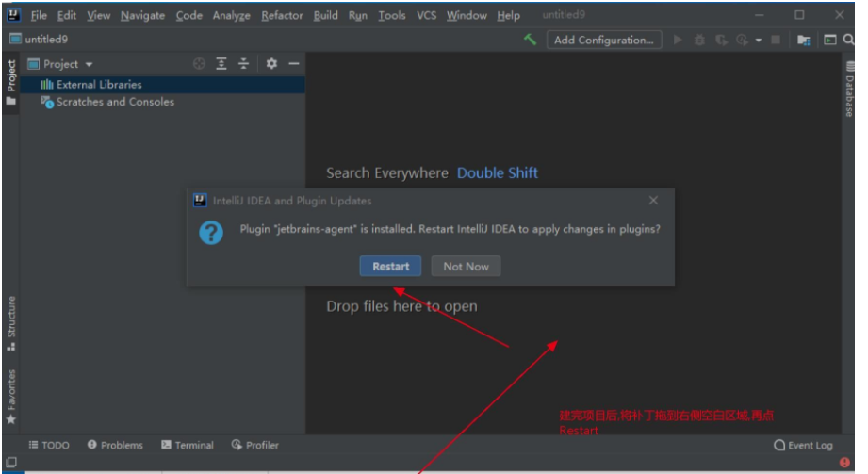Click the untitled9 breadcrumb in navigation bar
Image resolution: width=868 pixels, height=474 pixels.
pos(39,40)
